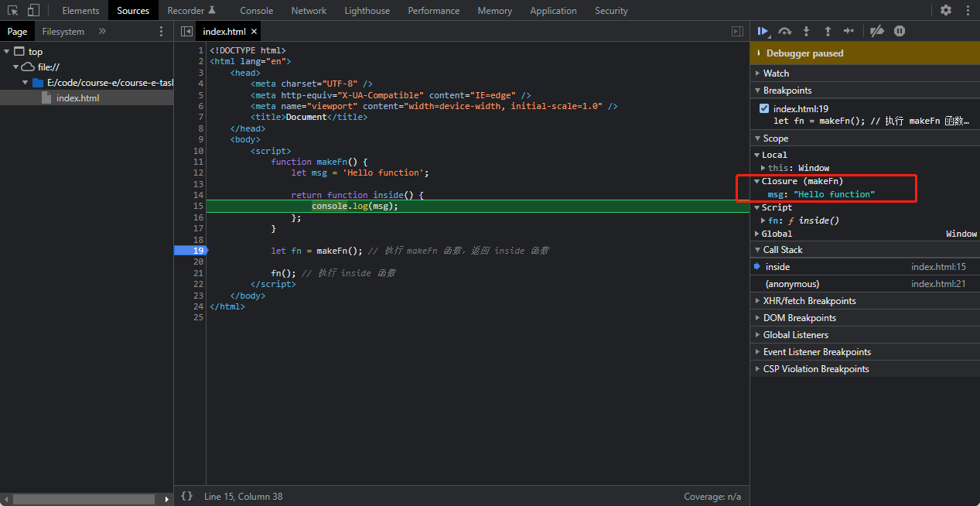The width and height of the screenshot is (980, 506).
Task: Click the msg "Hello function" closure value
Action: click(x=834, y=194)
